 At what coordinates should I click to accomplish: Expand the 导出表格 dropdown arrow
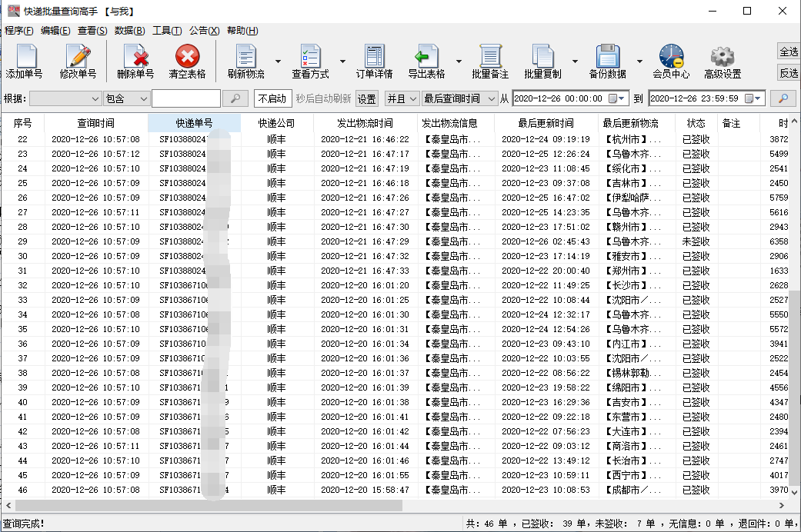click(459, 62)
